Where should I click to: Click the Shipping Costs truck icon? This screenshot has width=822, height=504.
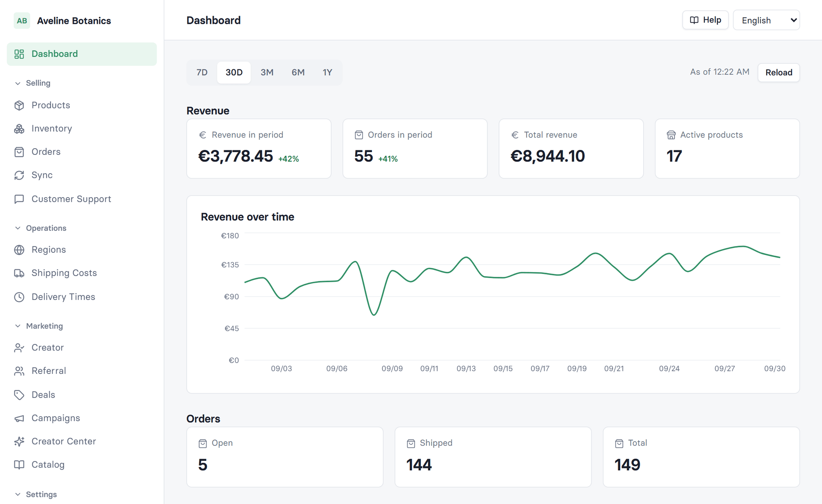point(19,273)
